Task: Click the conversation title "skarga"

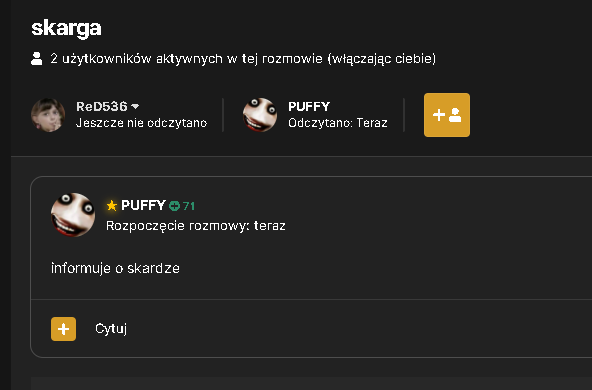Action: click(x=66, y=28)
